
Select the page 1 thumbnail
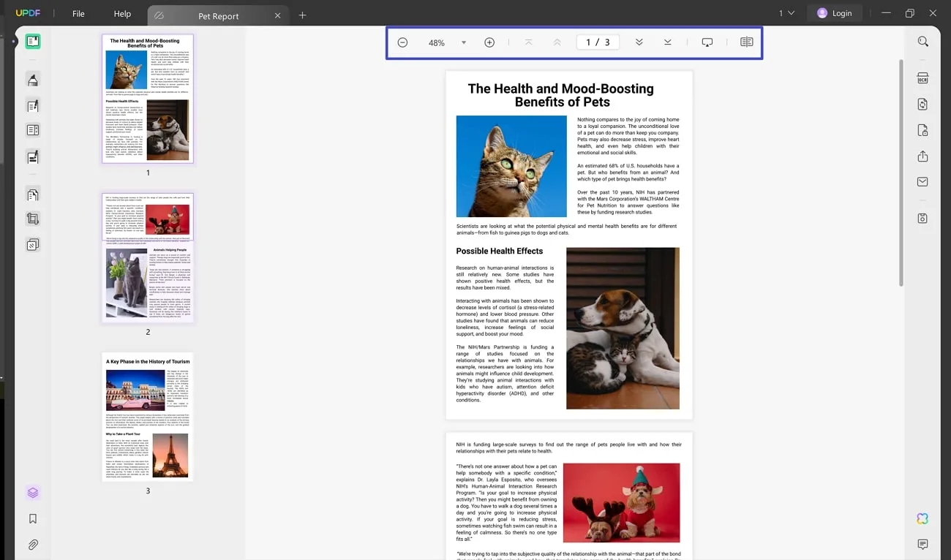[148, 98]
